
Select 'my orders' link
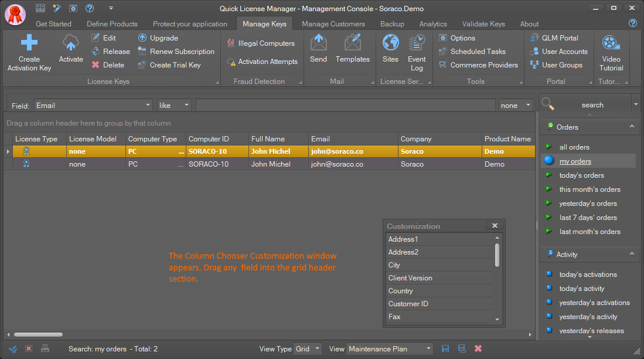(x=575, y=161)
